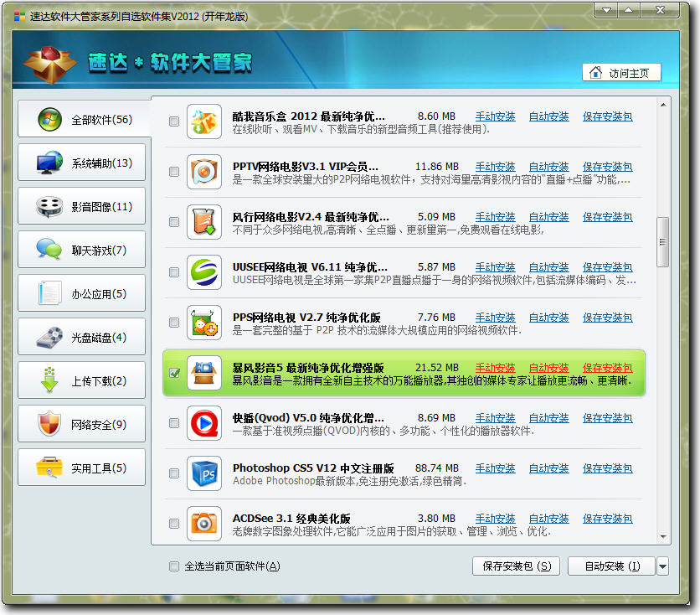Click the Photoshop CS5 application icon
Image resolution: width=700 pixels, height=615 pixels.
tap(203, 473)
